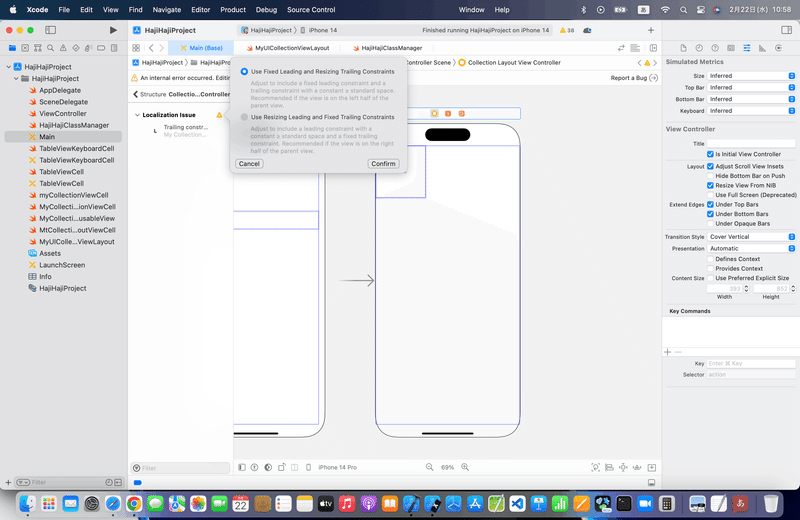Show the Size inspector ruler icon

click(x=762, y=48)
